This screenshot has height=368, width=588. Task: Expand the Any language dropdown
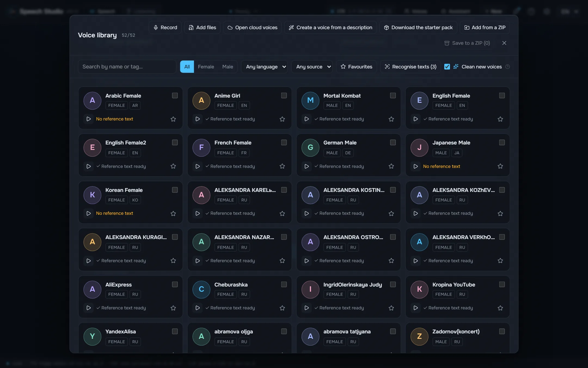point(264,67)
